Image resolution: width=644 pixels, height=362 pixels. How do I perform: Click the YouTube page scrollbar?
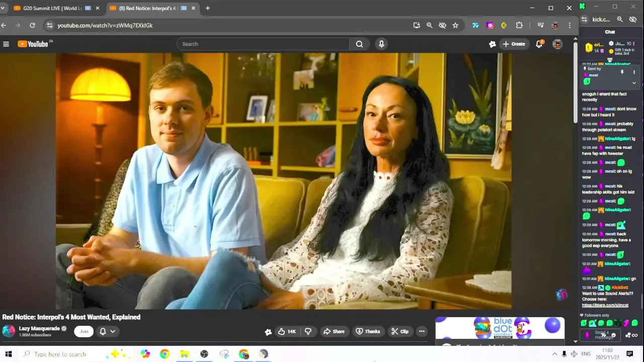[x=576, y=83]
